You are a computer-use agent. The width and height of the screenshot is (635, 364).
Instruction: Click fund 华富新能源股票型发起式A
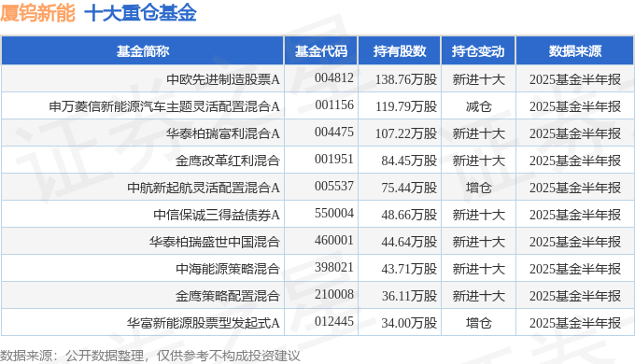coord(204,323)
